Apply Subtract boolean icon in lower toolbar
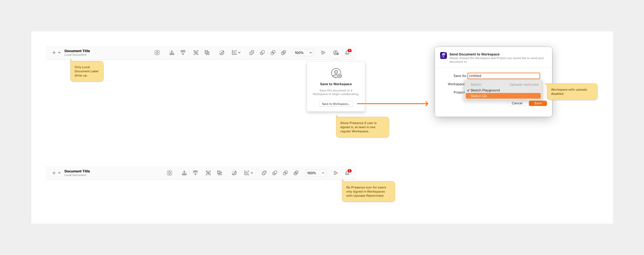 [x=275, y=173]
